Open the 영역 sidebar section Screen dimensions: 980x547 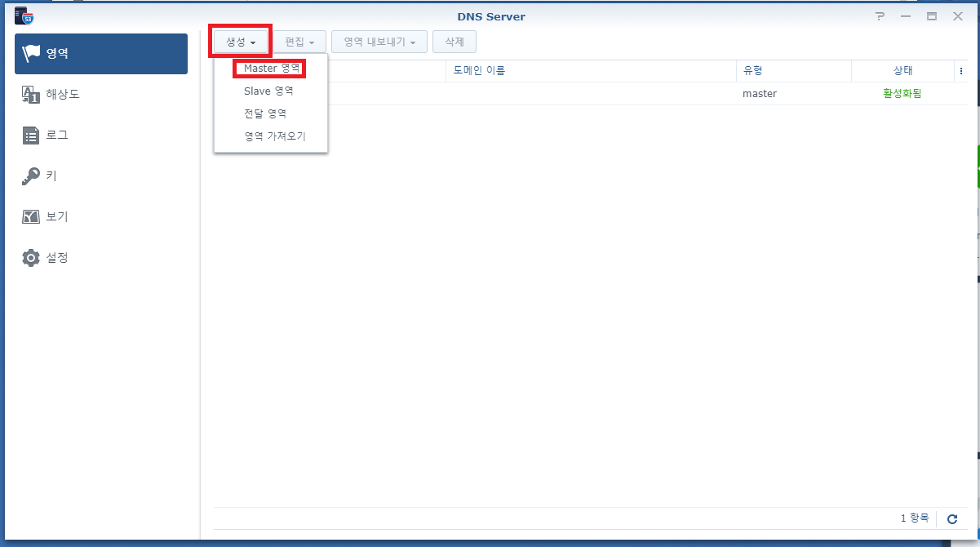click(x=101, y=54)
